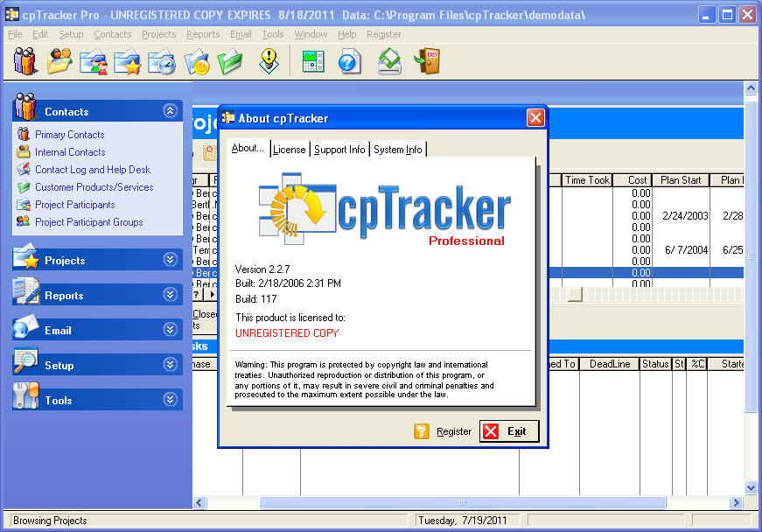Click the Projects star folder toolbar icon

click(128, 62)
